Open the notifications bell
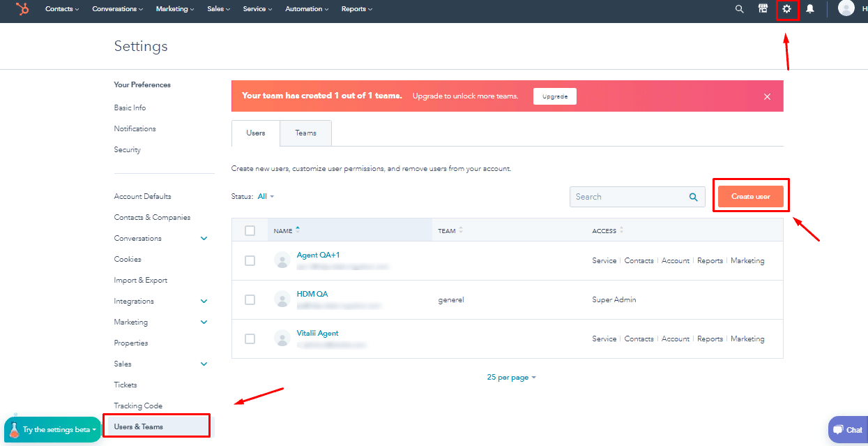The height and width of the screenshot is (446, 868). tap(810, 9)
